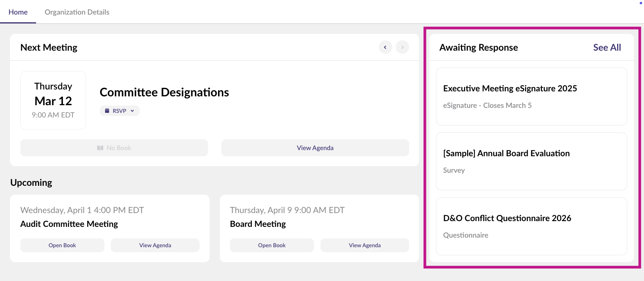
Task: View Agenda for Committee Designations
Action: 315,148
